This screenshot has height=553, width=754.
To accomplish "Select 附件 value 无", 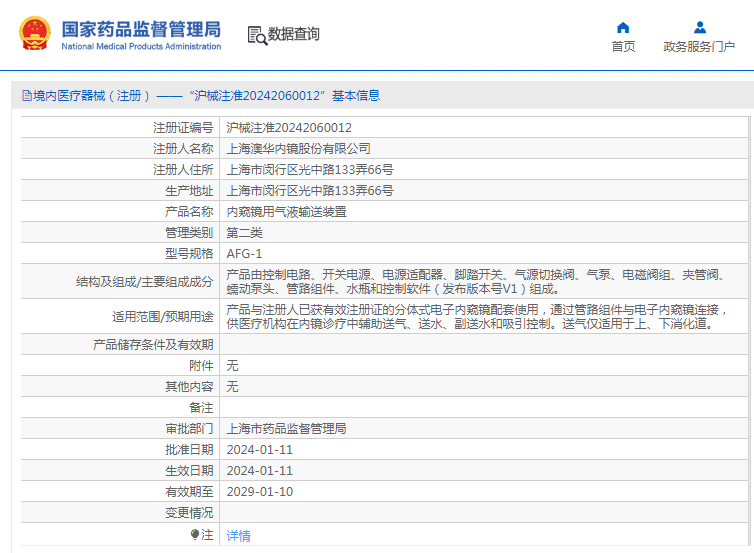I will click(x=233, y=365).
